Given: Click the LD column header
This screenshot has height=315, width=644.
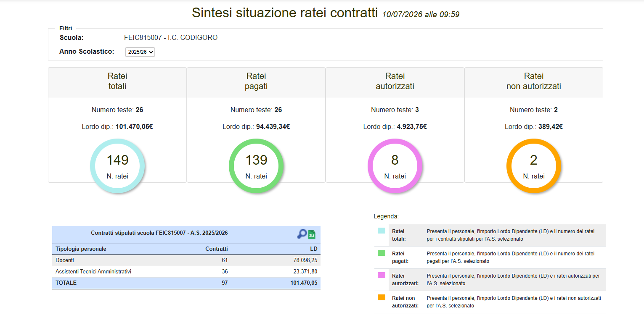Looking at the screenshot, I should click(x=313, y=249).
